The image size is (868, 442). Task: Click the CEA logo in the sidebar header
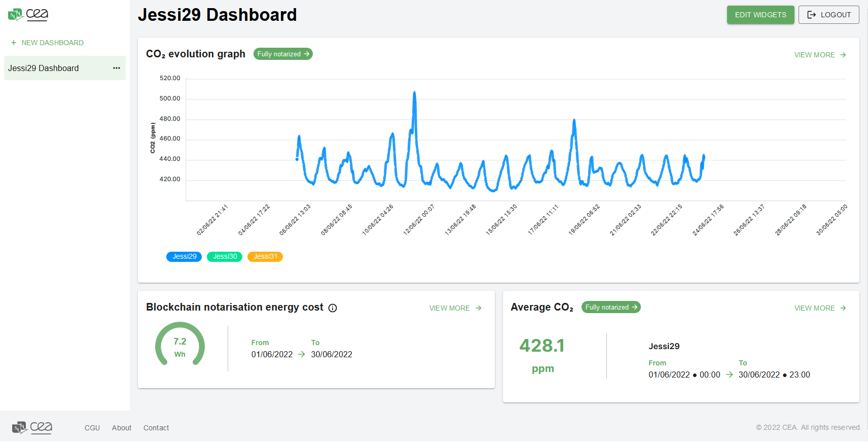[x=28, y=14]
